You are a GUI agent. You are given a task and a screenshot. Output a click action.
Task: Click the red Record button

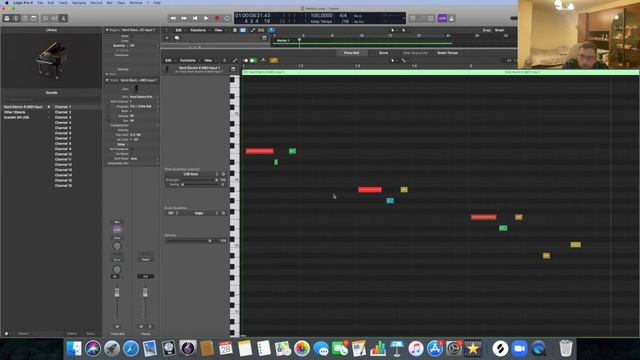click(217, 18)
